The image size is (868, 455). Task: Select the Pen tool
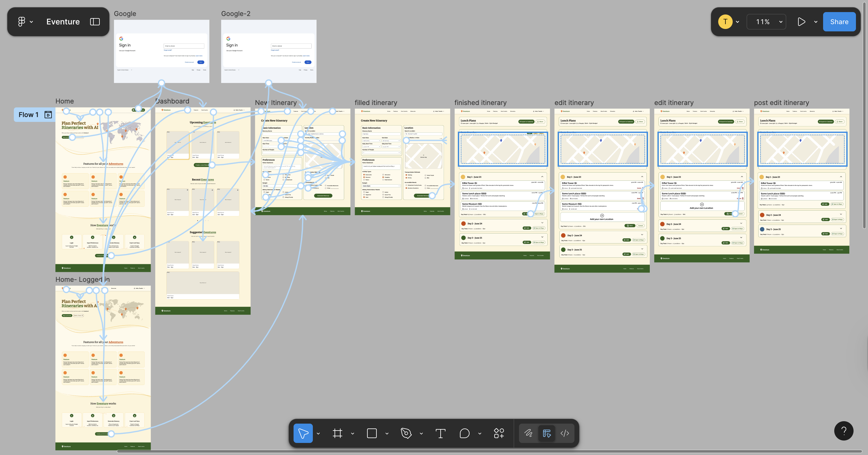pyautogui.click(x=406, y=433)
